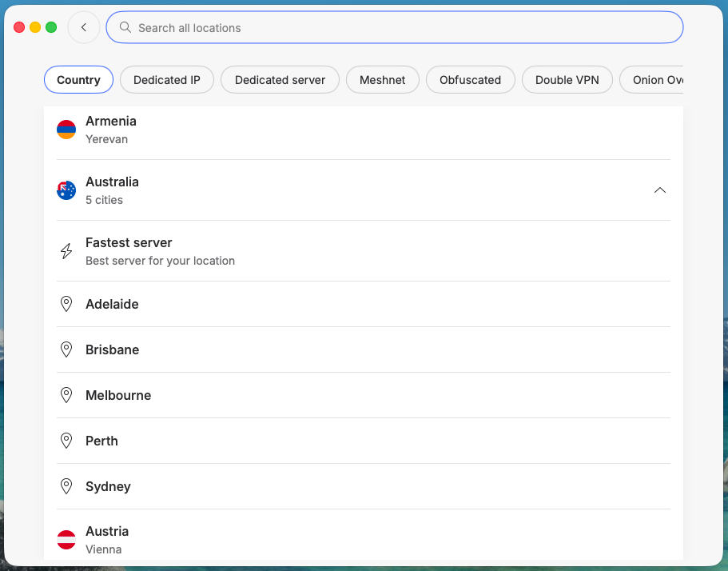This screenshot has height=571, width=728.
Task: Close the window with the red button
Action: (x=19, y=27)
